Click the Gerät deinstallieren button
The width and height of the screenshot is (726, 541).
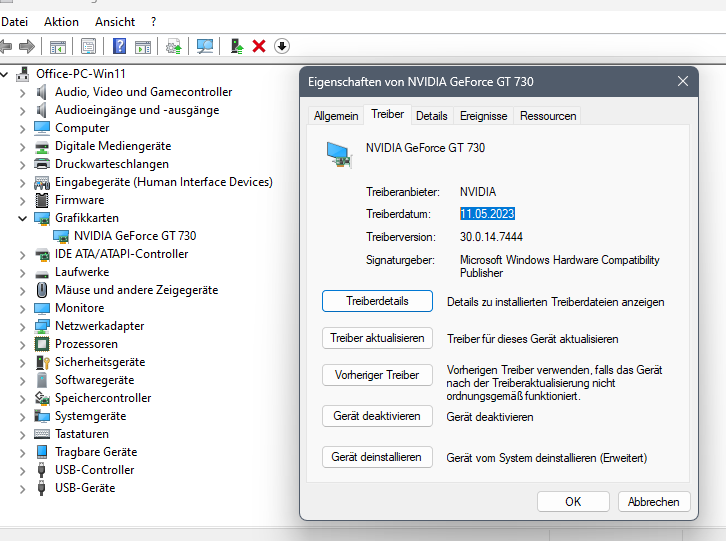(x=377, y=457)
